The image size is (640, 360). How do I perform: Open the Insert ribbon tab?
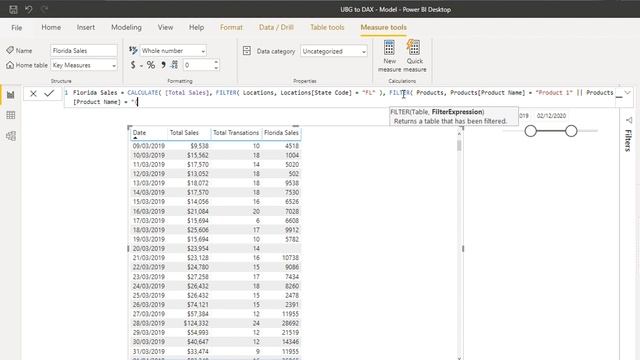pyautogui.click(x=86, y=27)
